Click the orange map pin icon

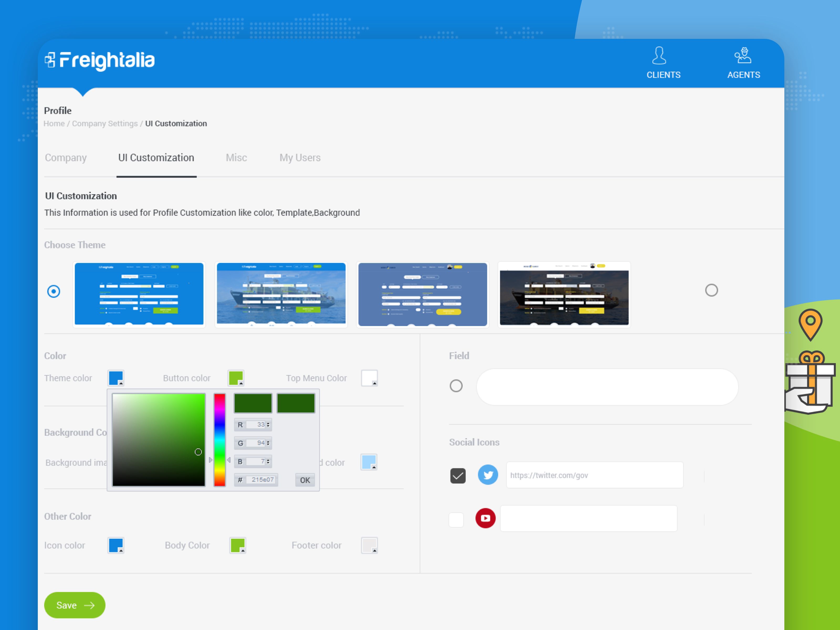pyautogui.click(x=810, y=324)
